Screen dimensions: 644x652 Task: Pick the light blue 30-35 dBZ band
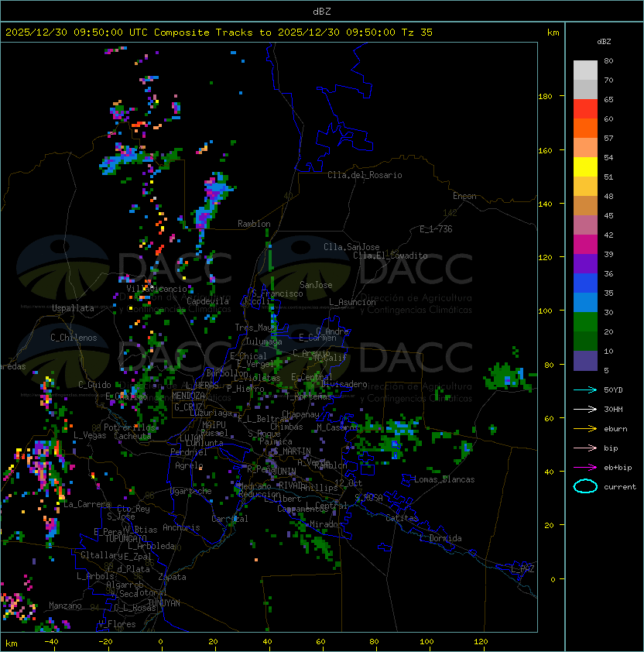[x=585, y=302]
